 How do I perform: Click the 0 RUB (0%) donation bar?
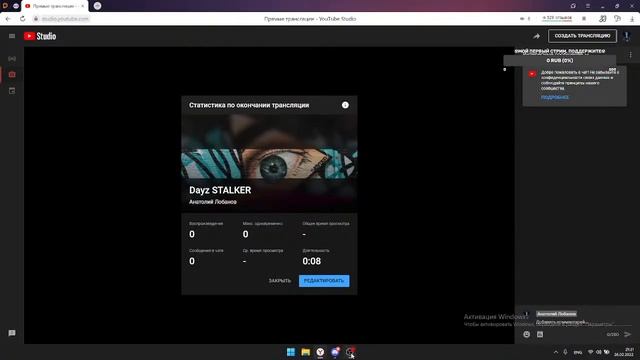[560, 60]
